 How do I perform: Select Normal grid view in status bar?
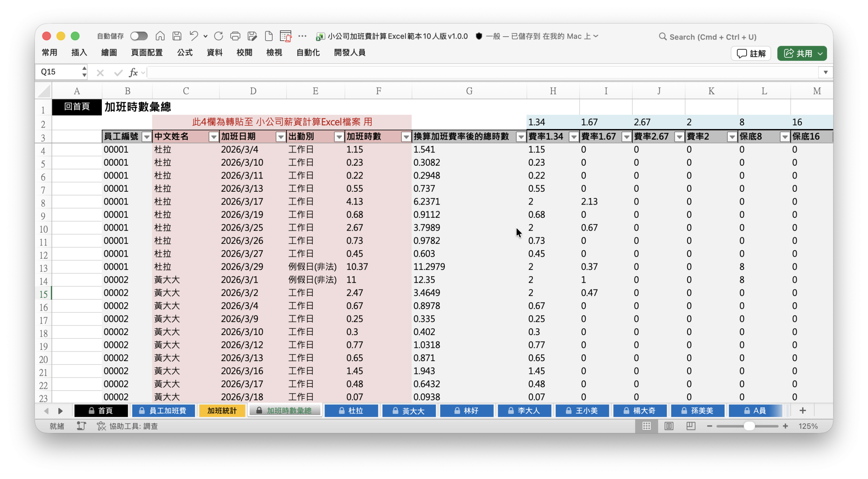coord(646,426)
